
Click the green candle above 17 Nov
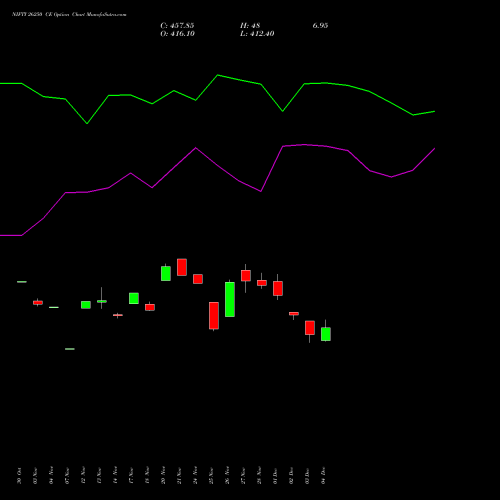click(x=134, y=298)
